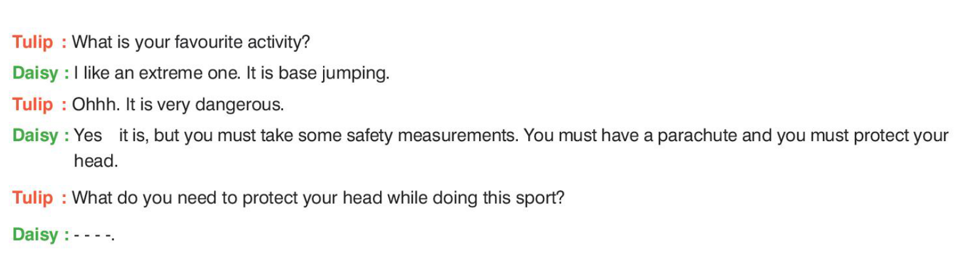Click the Tulip label beside "favourite activity" question
This screenshot has width=980, height=253.
(33, 42)
